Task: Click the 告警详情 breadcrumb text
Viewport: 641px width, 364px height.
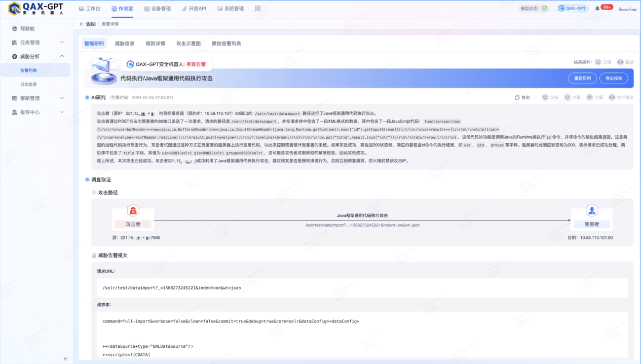Action: pos(110,24)
